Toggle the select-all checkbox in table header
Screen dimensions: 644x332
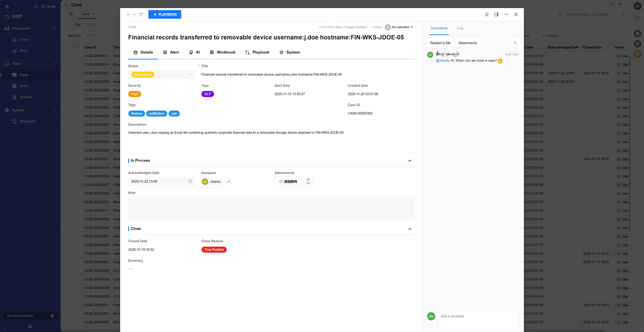73,47
